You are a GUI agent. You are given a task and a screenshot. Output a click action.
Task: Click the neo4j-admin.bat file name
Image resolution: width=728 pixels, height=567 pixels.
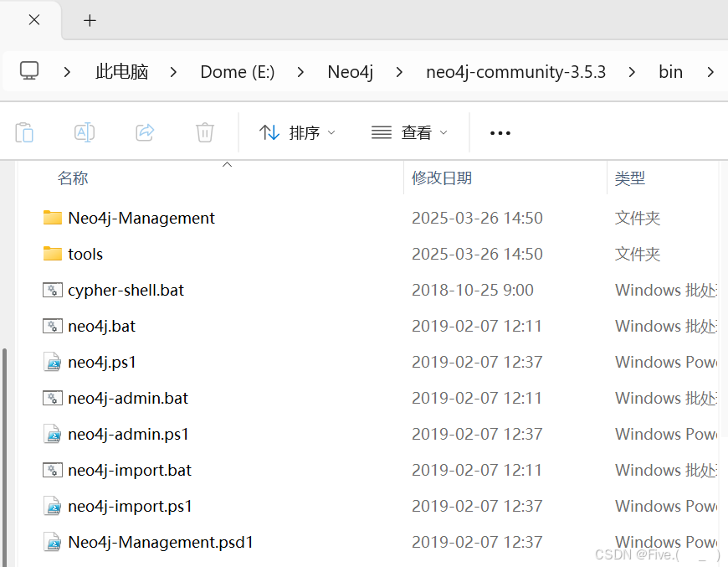click(128, 399)
